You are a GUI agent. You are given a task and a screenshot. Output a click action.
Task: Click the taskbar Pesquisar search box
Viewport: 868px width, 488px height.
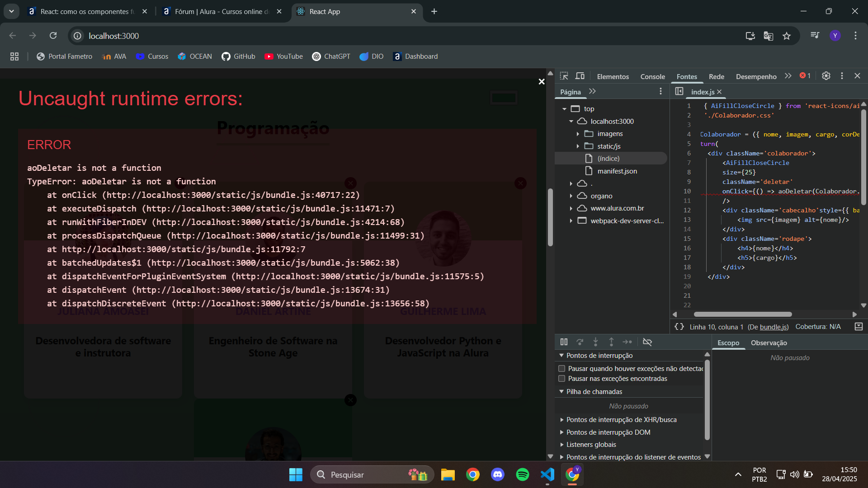tap(372, 474)
